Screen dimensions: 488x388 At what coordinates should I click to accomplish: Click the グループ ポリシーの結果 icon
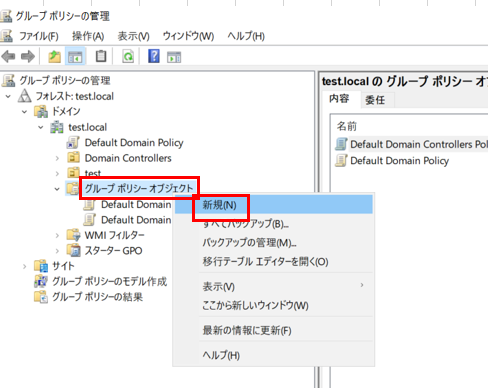(x=41, y=297)
